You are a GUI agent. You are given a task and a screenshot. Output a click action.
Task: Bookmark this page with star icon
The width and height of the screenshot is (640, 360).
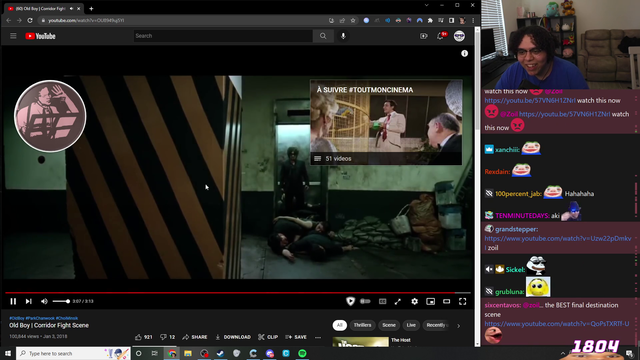pyautogui.click(x=353, y=20)
